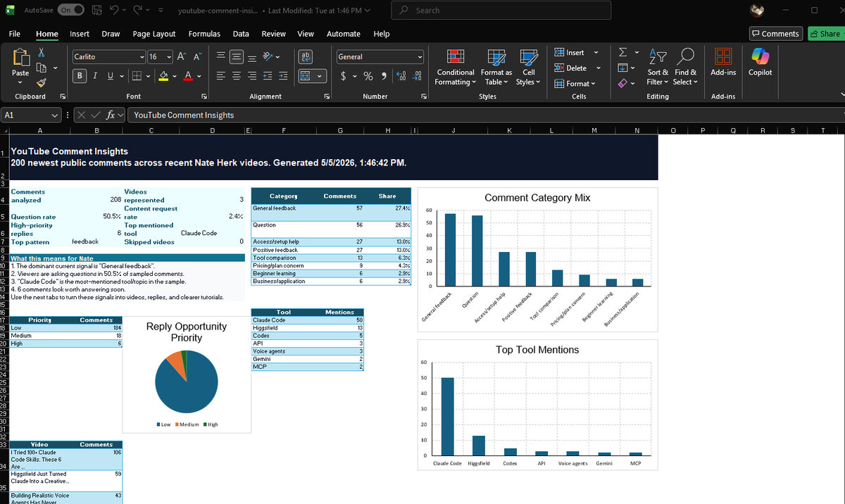Open the Add-ins button
Screen dimensions: 845x504
723,63
